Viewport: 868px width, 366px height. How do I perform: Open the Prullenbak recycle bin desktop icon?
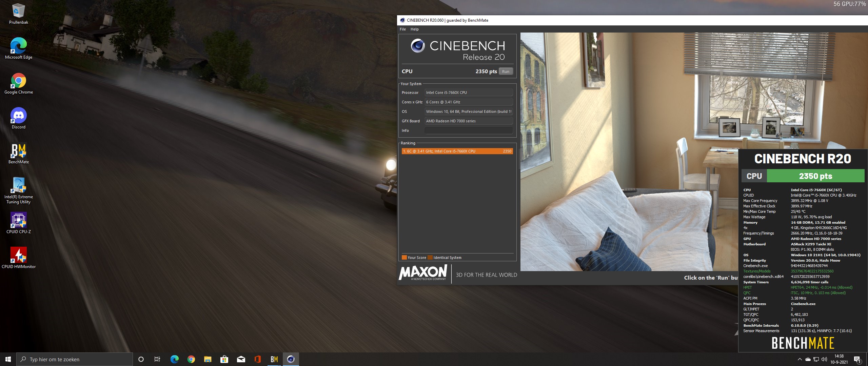click(x=18, y=14)
